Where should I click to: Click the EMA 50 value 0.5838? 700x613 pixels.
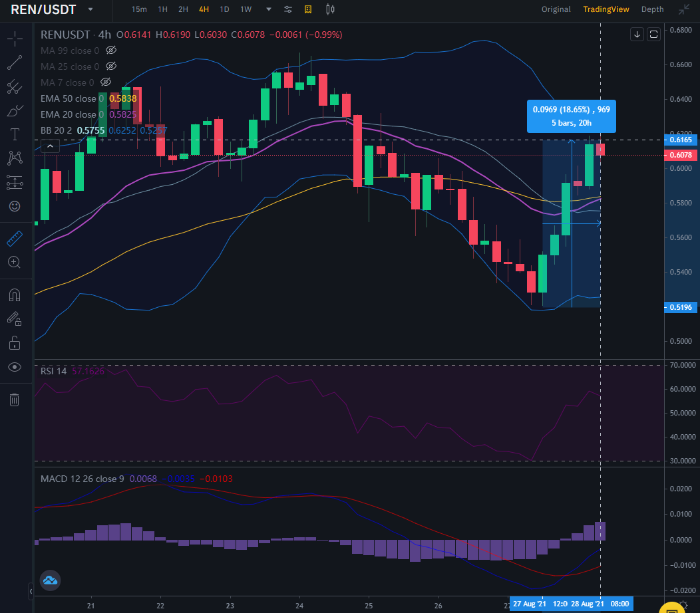[123, 98]
